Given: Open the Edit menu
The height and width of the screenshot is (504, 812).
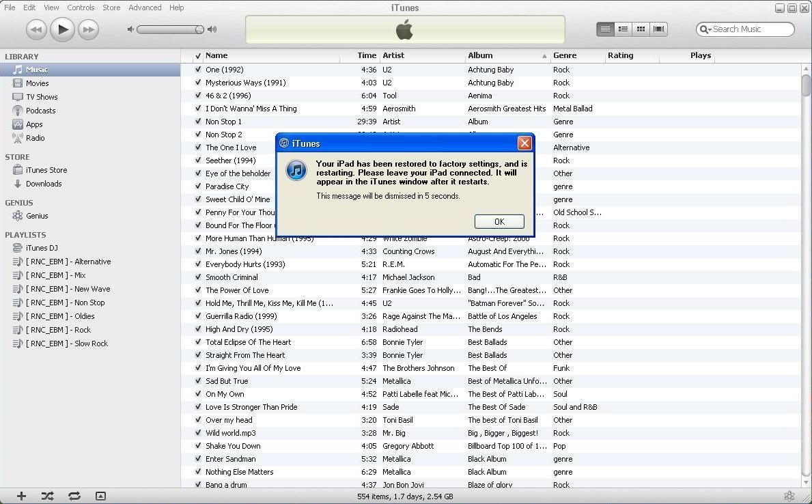Looking at the screenshot, I should point(29,8).
